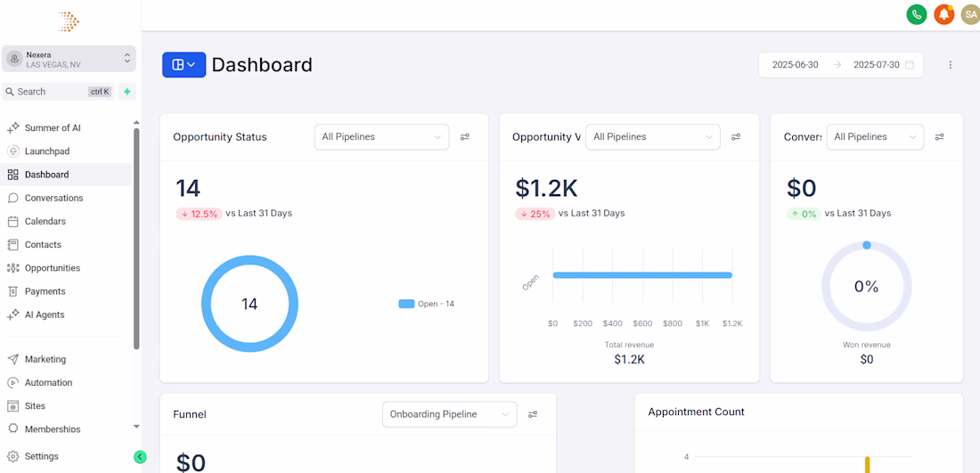980x473 pixels.
Task: Open Opportunity Status filter settings icon
Action: click(x=465, y=137)
